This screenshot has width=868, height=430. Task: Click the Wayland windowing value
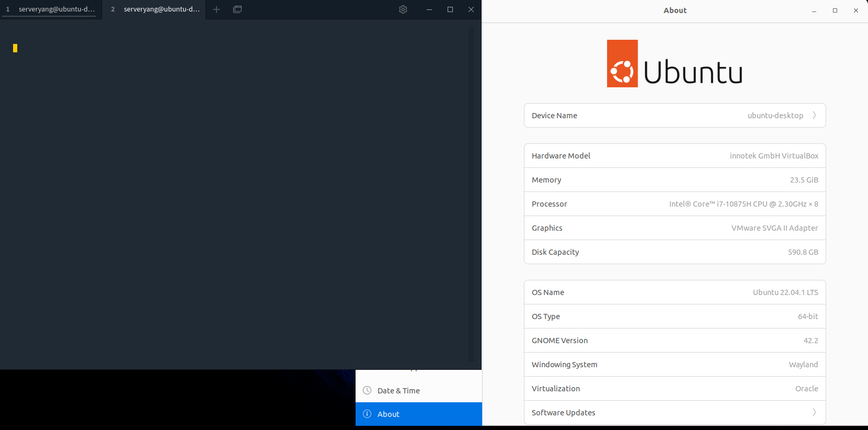tap(803, 365)
